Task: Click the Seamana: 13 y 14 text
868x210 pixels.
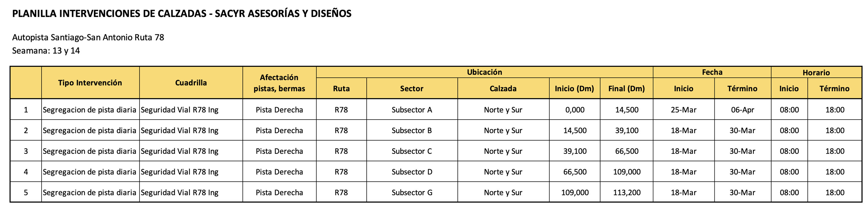Action: coord(46,51)
